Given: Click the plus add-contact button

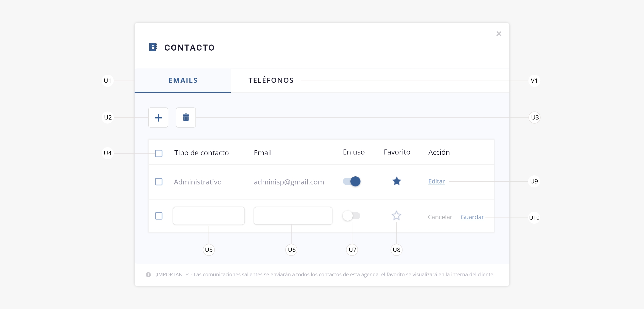Looking at the screenshot, I should (x=158, y=118).
